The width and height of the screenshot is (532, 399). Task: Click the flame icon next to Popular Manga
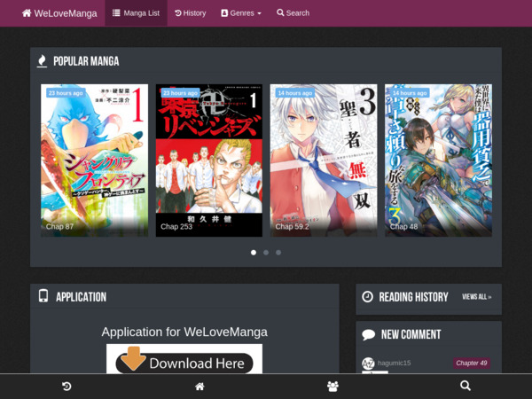pos(42,61)
